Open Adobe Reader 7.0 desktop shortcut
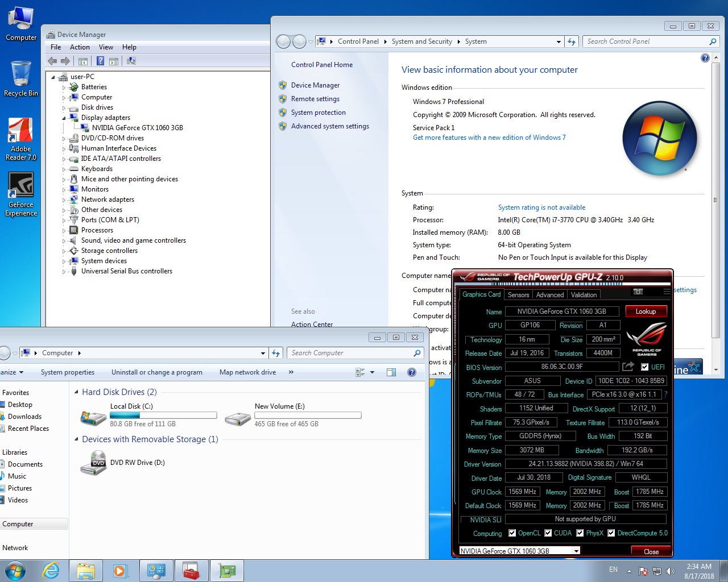The height and width of the screenshot is (582, 728). click(x=21, y=139)
